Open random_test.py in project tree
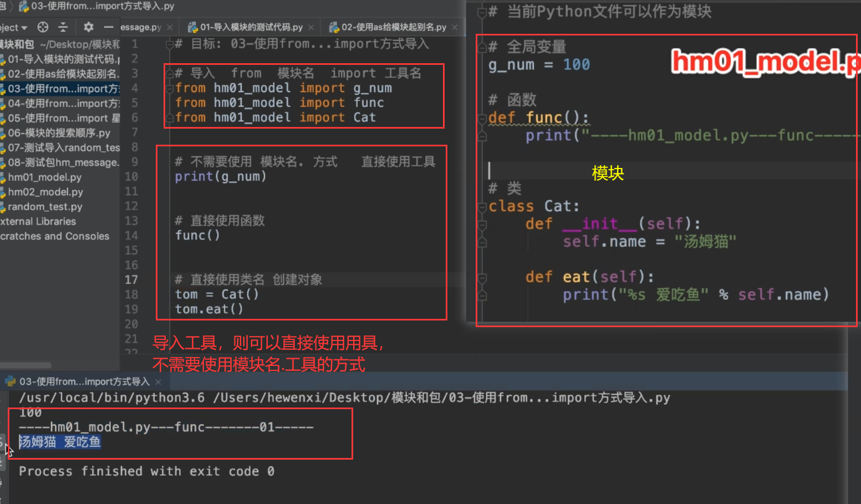This screenshot has height=504, width=861. coord(45,207)
